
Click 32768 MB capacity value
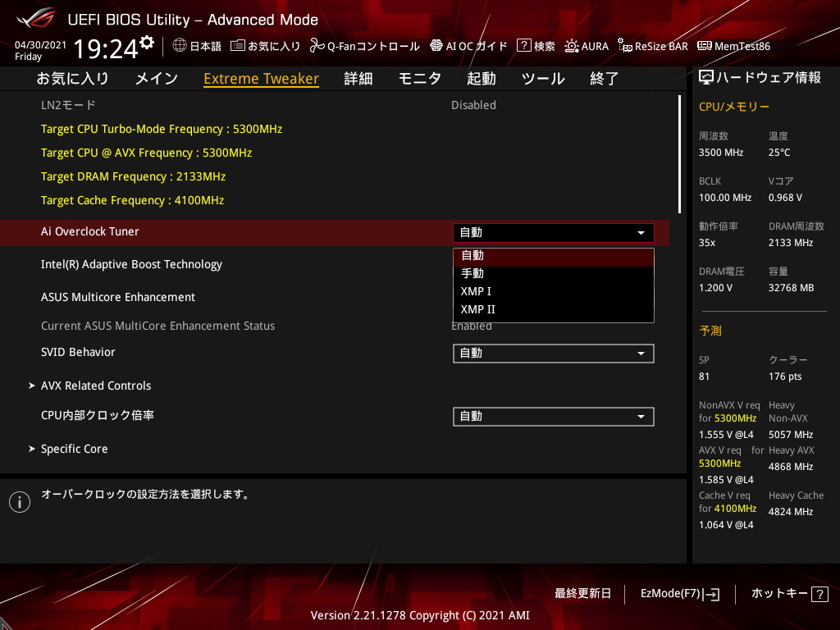792,288
